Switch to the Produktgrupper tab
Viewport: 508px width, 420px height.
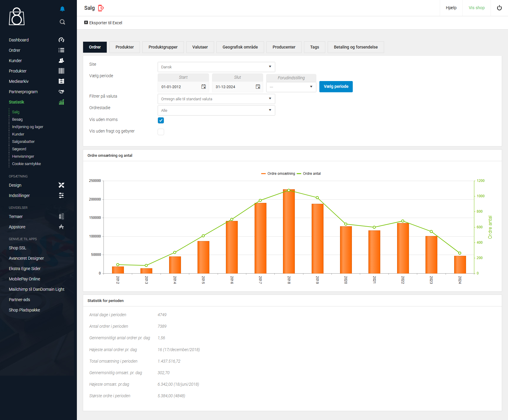pos(163,47)
